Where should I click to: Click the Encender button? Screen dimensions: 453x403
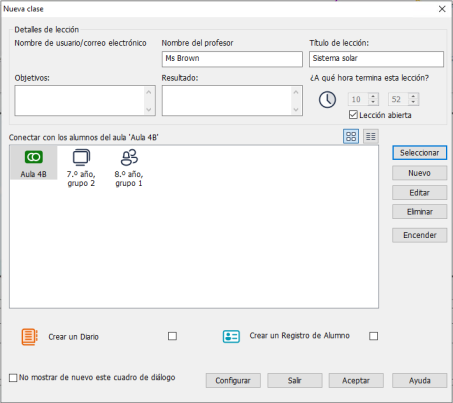(419, 235)
